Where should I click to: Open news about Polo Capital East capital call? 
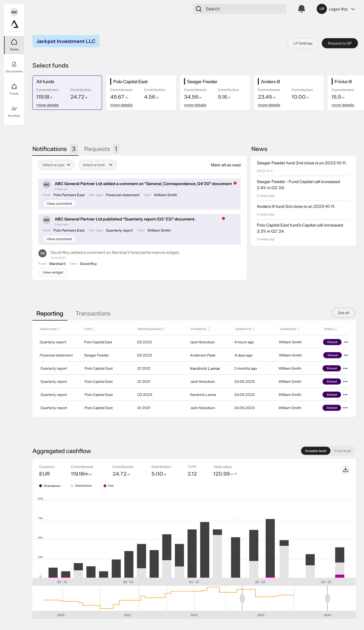click(300, 228)
